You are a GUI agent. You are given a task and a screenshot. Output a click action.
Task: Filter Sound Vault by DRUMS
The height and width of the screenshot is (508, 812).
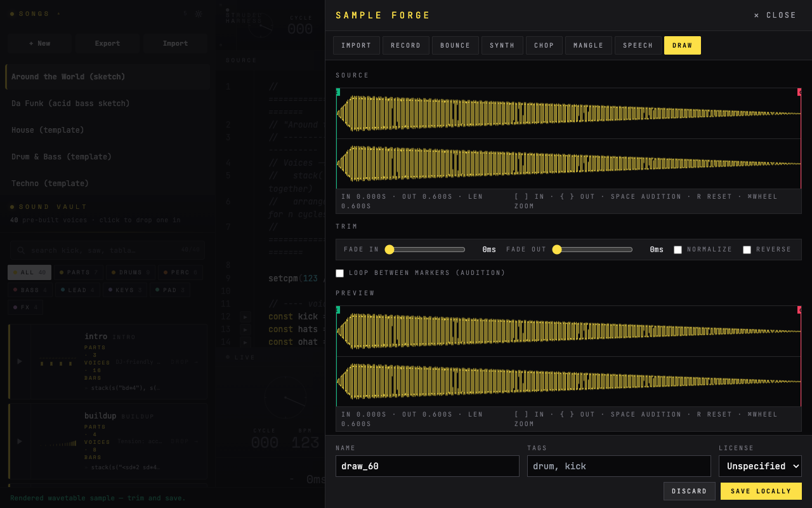tap(131, 272)
